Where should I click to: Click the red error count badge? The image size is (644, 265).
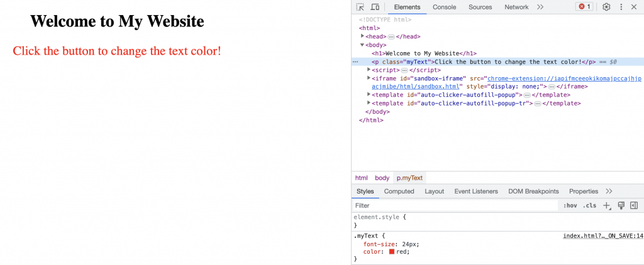point(584,7)
